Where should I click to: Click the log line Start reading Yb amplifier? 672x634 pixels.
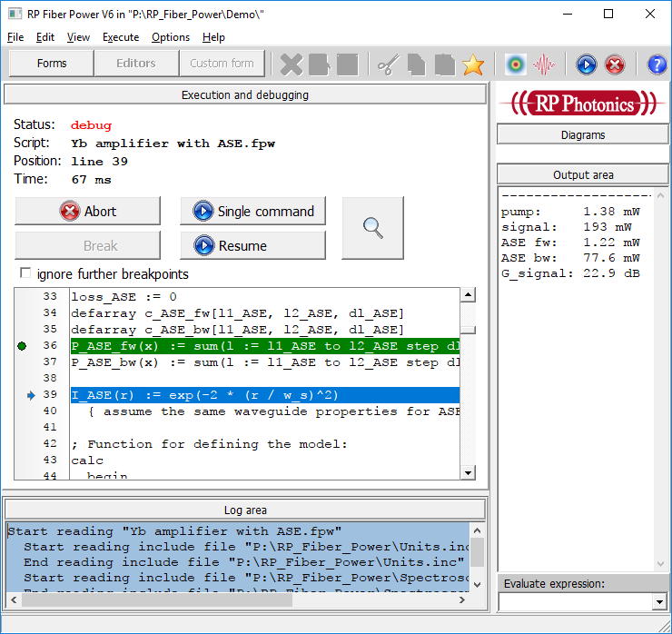coord(175,531)
